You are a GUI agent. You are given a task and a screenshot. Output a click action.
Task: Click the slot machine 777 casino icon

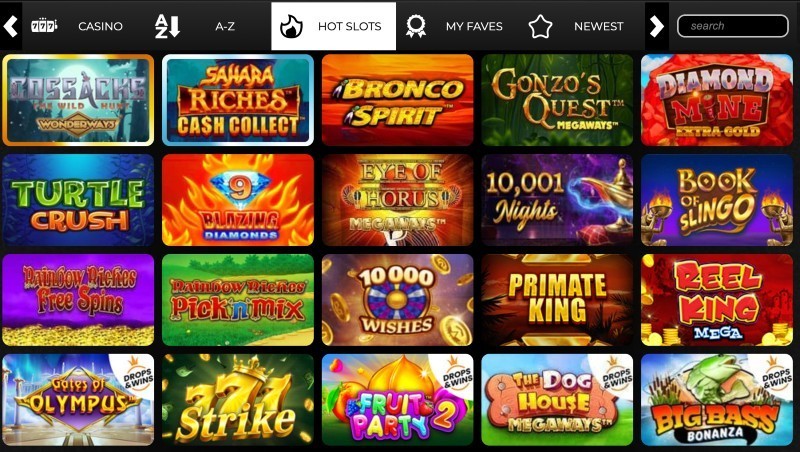tap(44, 26)
